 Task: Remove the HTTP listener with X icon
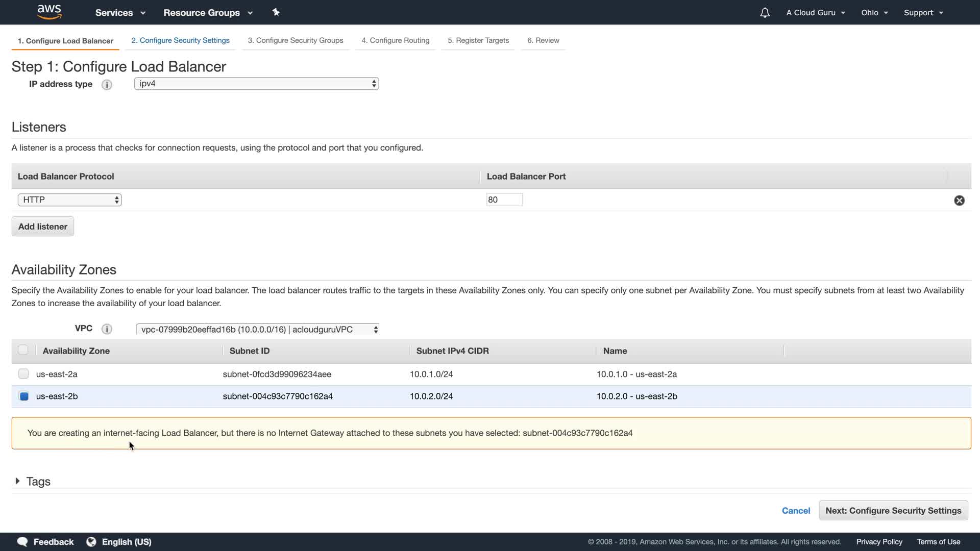pos(959,201)
